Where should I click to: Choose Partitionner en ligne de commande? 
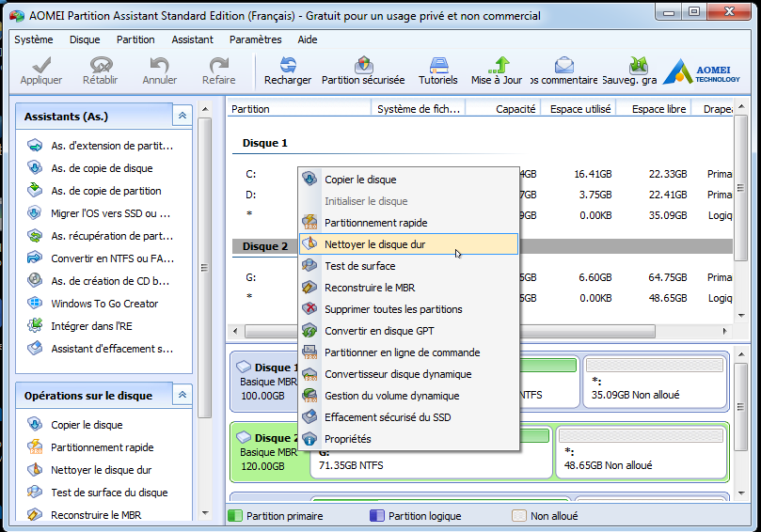408,352
